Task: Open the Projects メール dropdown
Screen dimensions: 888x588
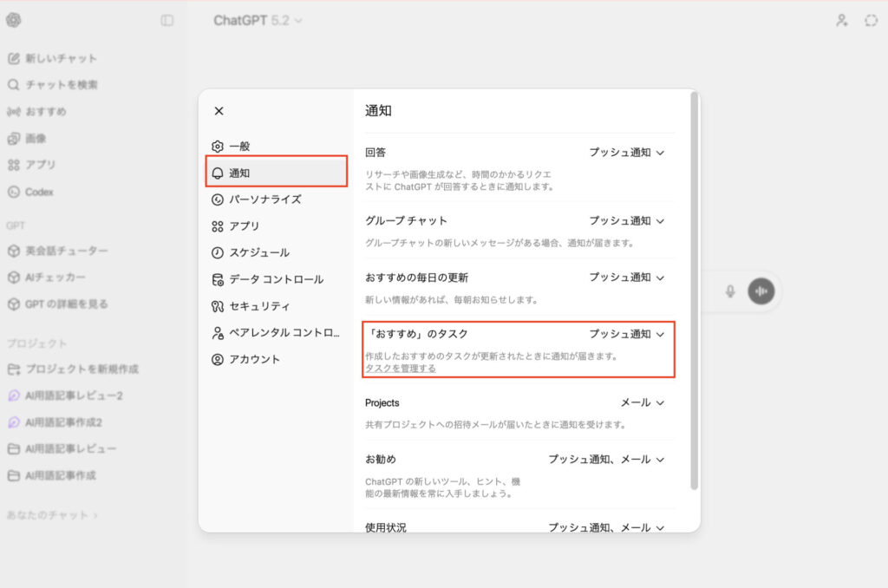Action: tap(643, 403)
